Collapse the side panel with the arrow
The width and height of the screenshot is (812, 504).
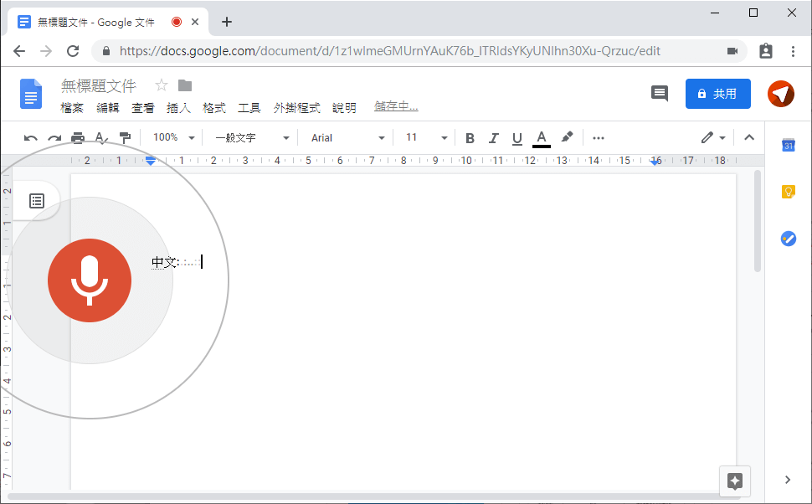pyautogui.click(x=788, y=480)
